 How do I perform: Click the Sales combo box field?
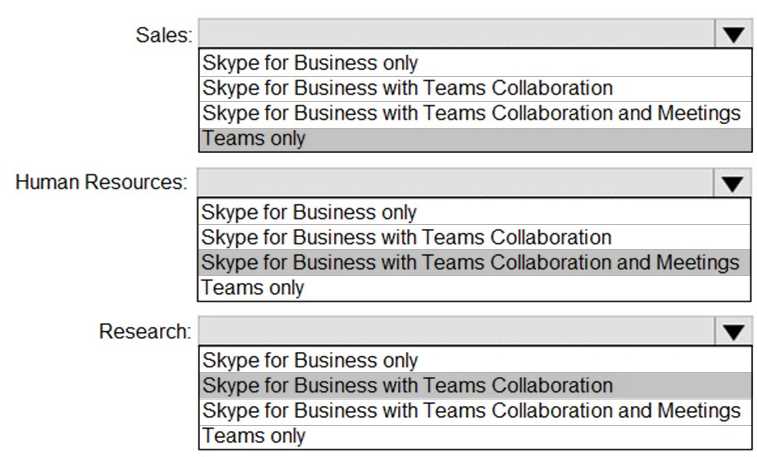[456, 34]
